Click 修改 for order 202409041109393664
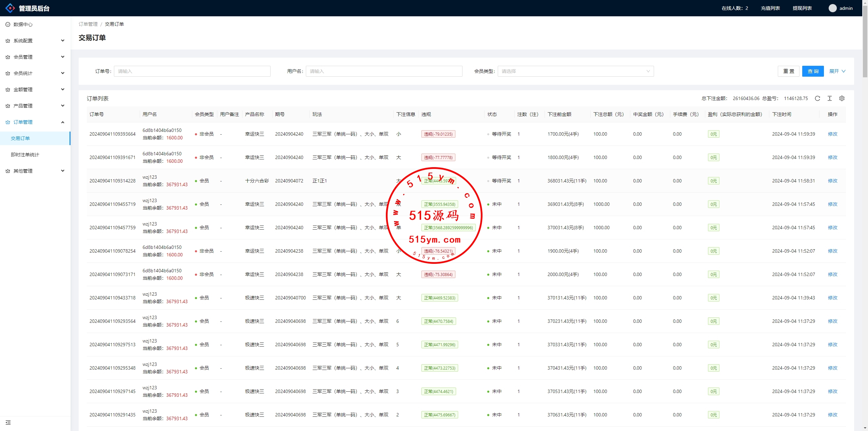 (x=832, y=134)
